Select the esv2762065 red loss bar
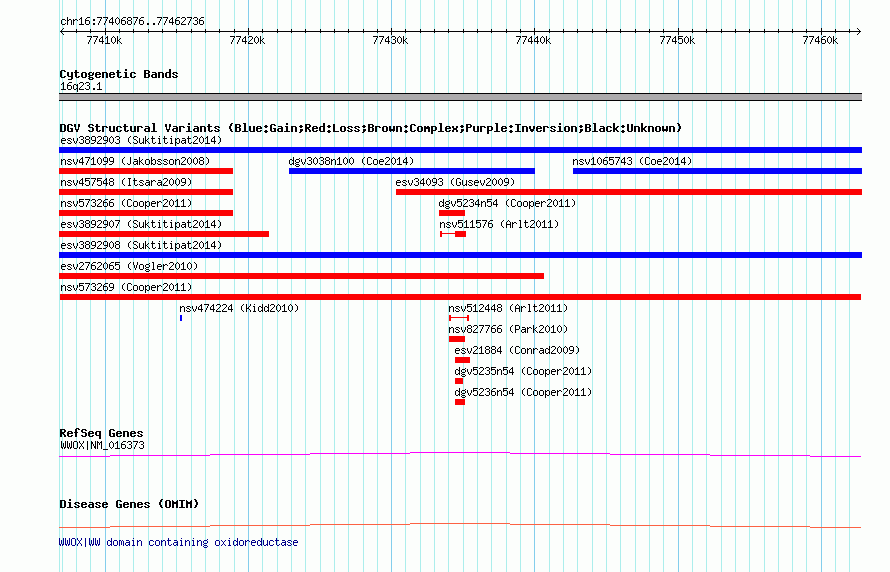Viewport: 890px width, 572px height. pos(301,276)
